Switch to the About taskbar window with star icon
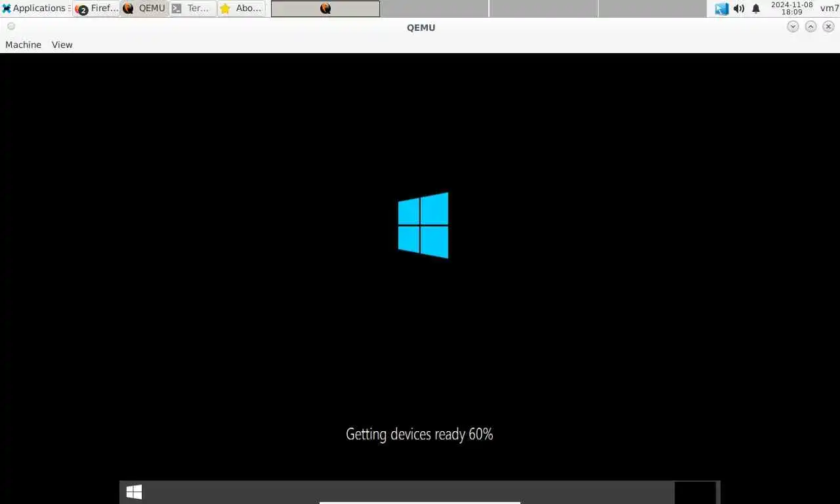The width and height of the screenshot is (840, 504). pyautogui.click(x=241, y=9)
